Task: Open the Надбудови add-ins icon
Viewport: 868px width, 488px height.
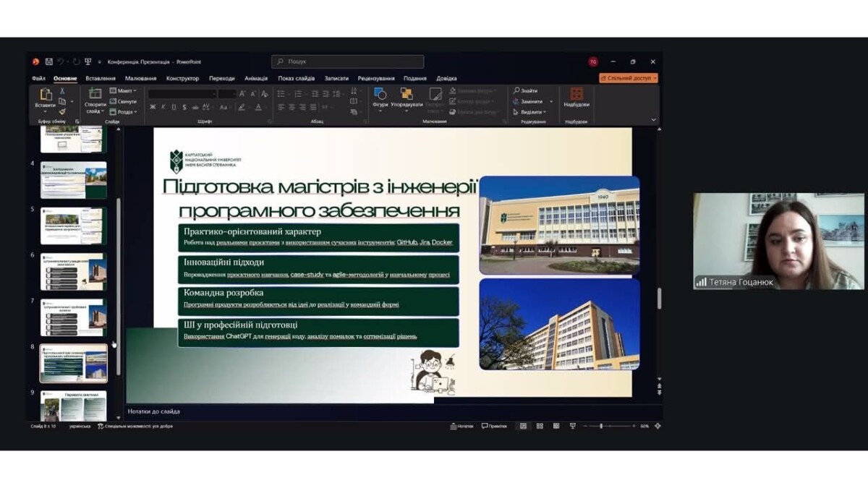Action: 576,98
